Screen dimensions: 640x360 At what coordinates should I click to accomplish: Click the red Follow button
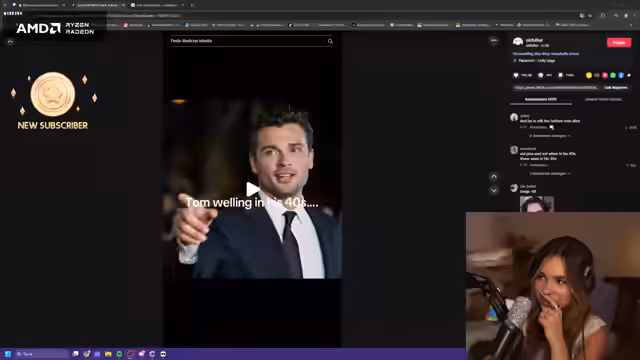tap(619, 42)
